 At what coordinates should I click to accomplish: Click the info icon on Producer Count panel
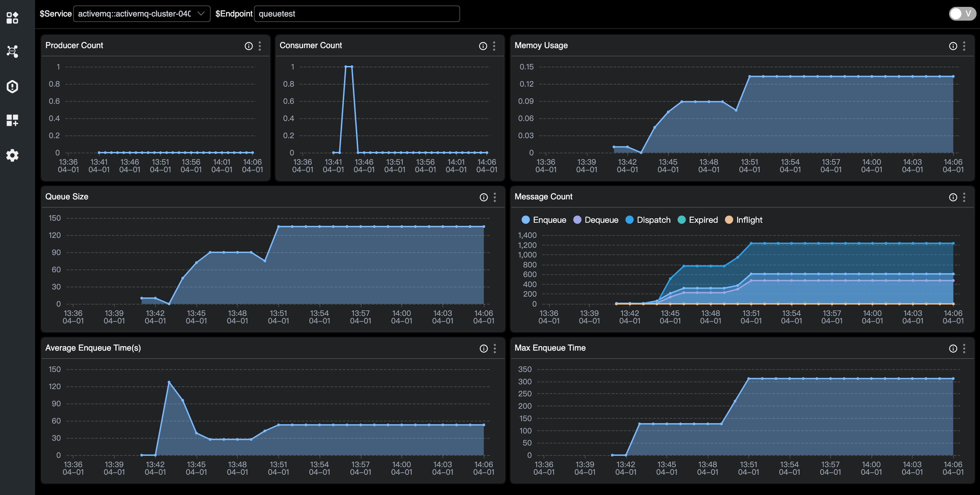[248, 46]
